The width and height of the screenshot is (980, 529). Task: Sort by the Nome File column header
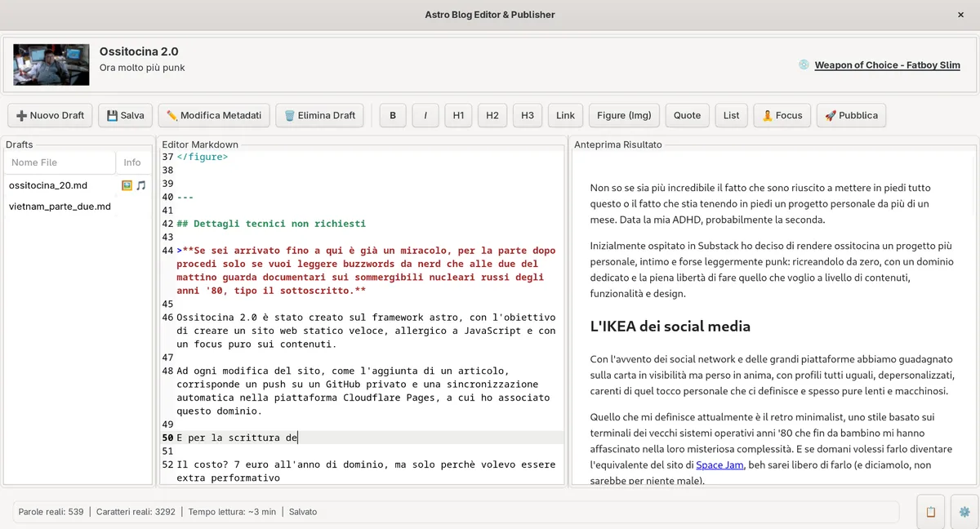click(60, 162)
